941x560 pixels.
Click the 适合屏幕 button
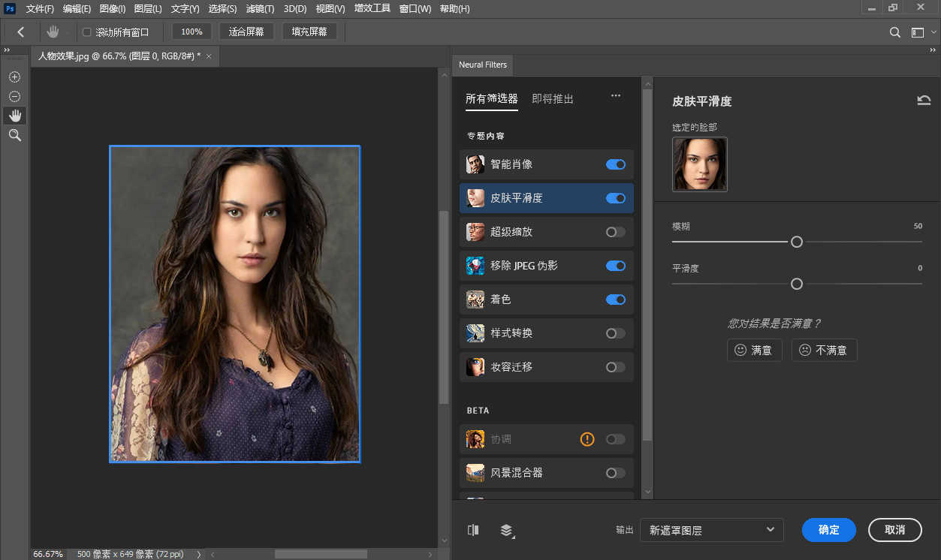pyautogui.click(x=246, y=32)
